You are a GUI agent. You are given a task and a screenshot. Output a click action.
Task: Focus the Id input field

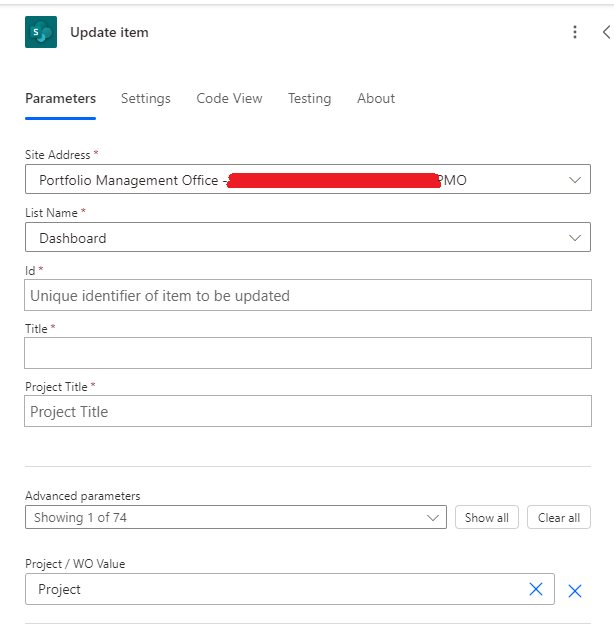308,295
